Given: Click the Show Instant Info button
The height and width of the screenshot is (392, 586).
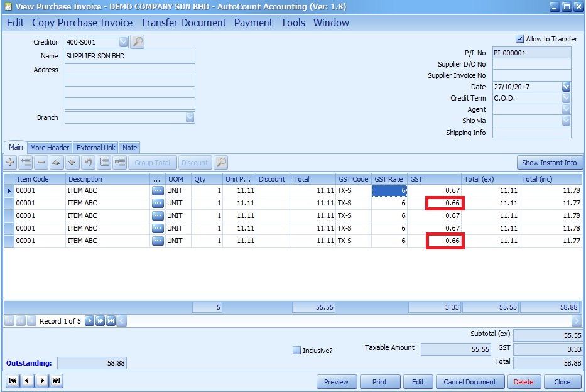Looking at the screenshot, I should [549, 163].
